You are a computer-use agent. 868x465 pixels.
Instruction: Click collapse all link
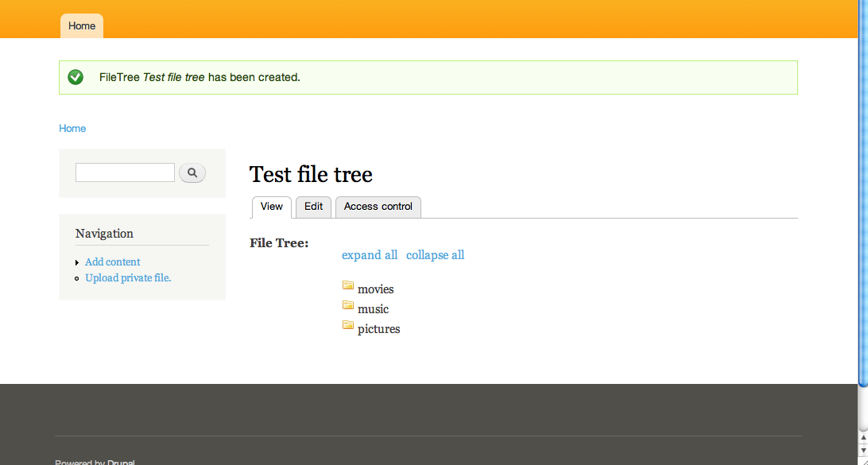pos(435,254)
